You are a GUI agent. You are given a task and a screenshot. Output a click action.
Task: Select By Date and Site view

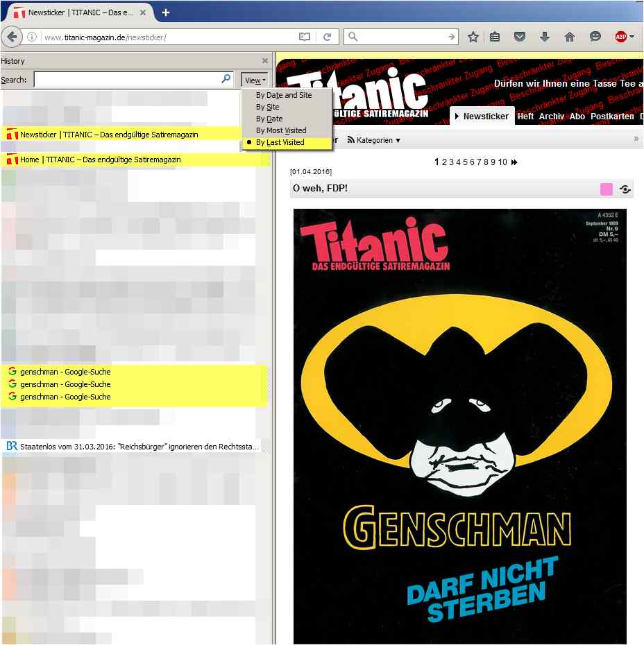pyautogui.click(x=284, y=95)
